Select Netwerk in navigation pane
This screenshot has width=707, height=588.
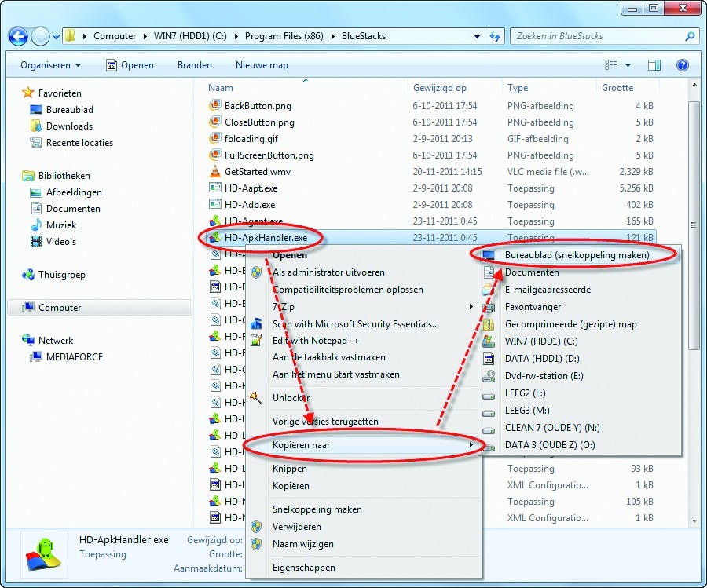pyautogui.click(x=56, y=341)
